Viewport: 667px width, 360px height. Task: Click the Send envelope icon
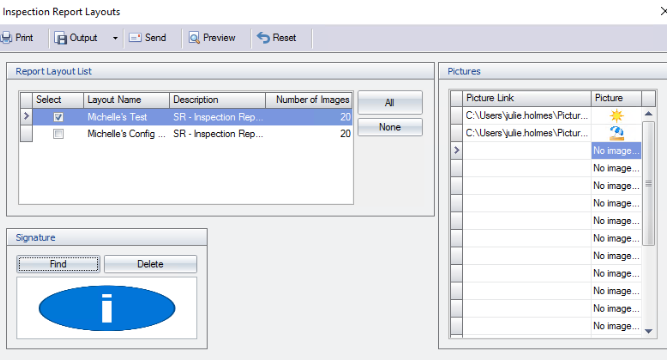click(135, 38)
